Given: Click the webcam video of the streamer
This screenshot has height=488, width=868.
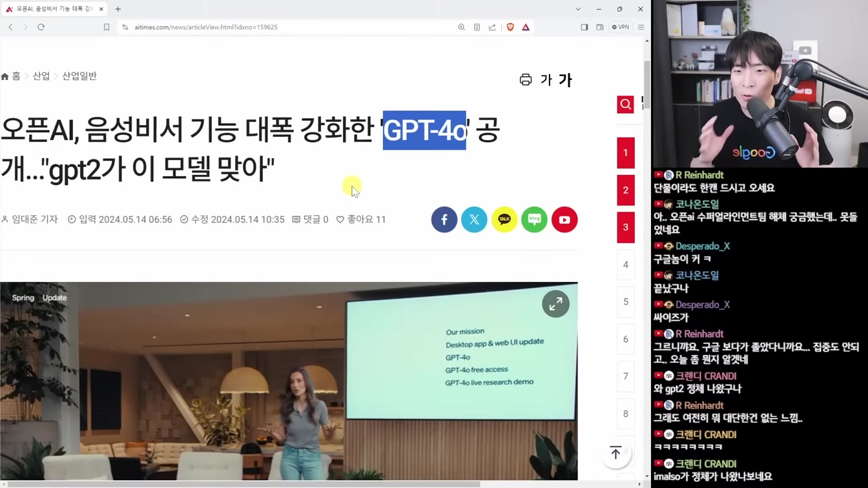Looking at the screenshot, I should (x=759, y=84).
